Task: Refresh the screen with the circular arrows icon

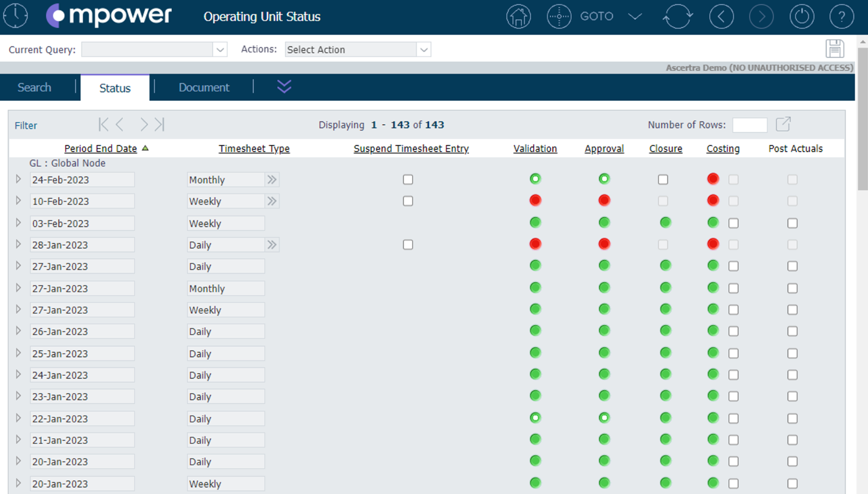Action: pyautogui.click(x=678, y=16)
